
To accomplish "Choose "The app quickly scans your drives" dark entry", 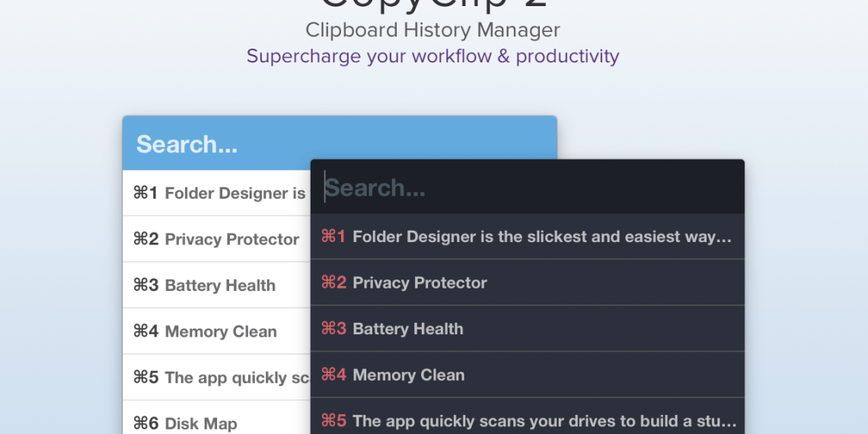I will click(x=544, y=421).
